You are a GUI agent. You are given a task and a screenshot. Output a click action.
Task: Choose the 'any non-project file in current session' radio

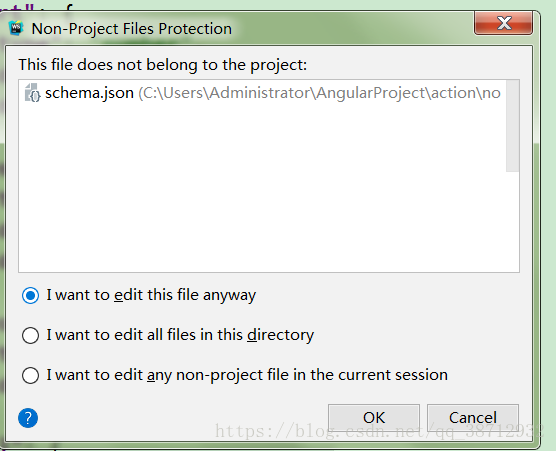(30, 375)
